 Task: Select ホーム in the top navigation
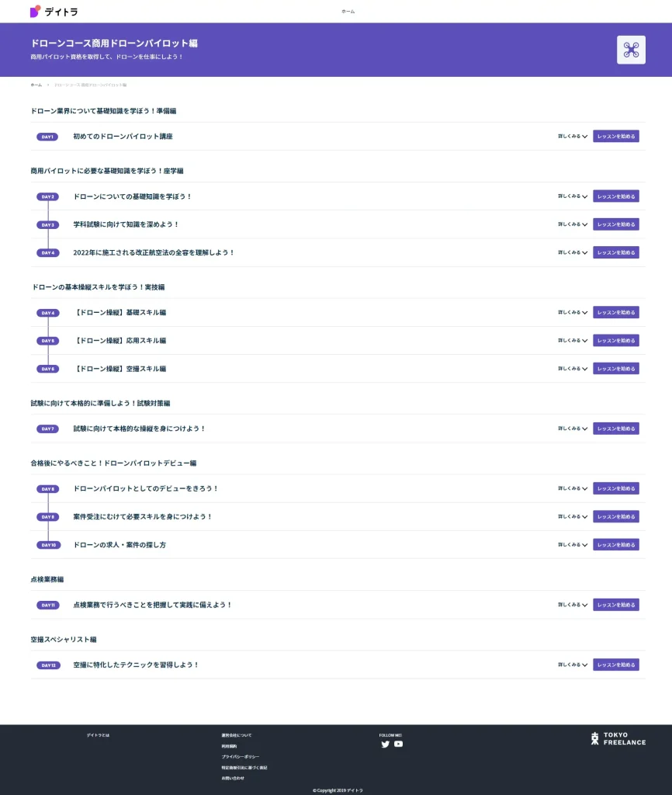[348, 12]
